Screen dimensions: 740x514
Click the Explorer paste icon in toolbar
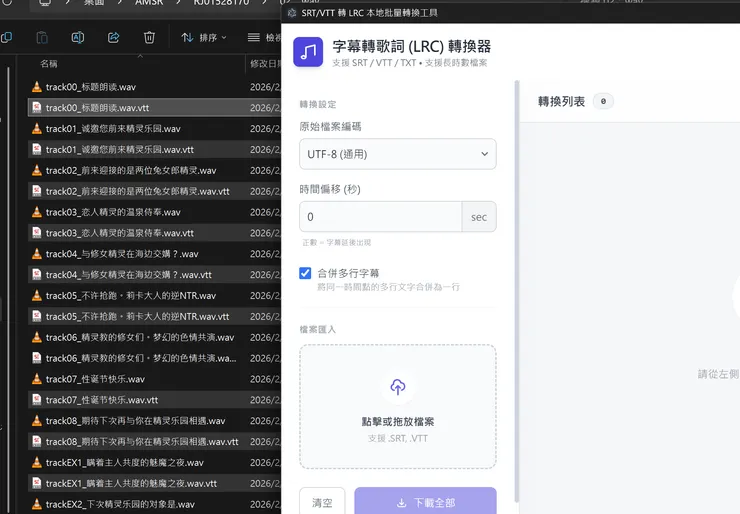click(x=42, y=37)
